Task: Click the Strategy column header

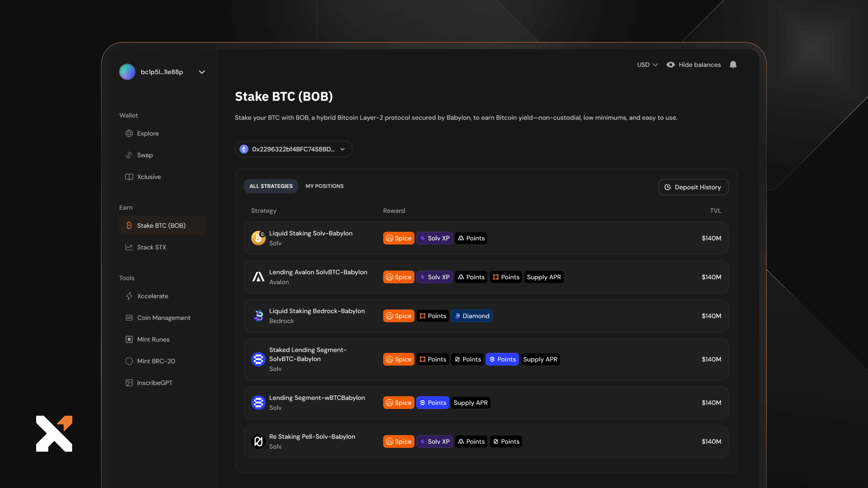Action: (x=264, y=211)
